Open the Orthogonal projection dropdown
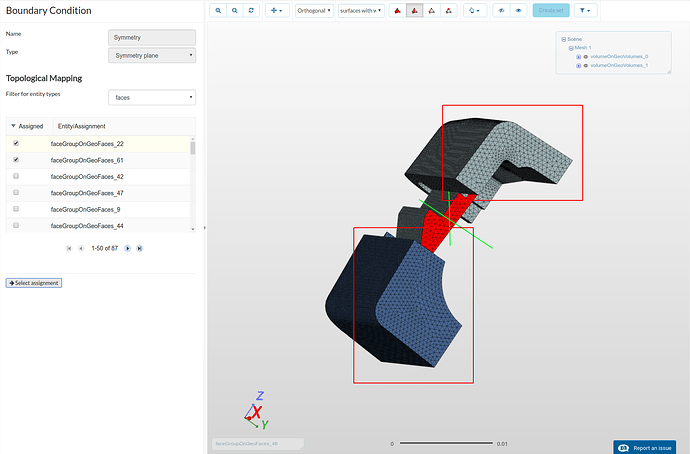Viewport: 690px width, 454px height. 314,10
